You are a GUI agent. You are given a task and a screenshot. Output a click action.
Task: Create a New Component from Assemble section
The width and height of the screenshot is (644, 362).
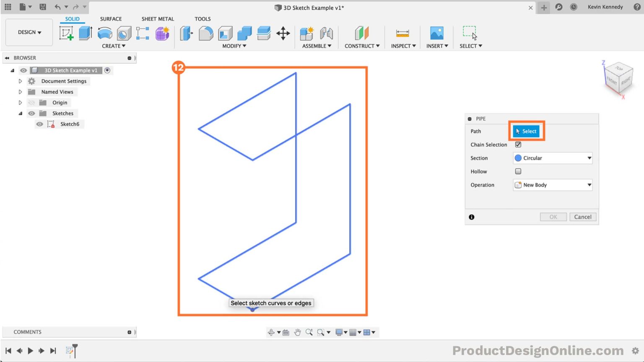tap(306, 34)
